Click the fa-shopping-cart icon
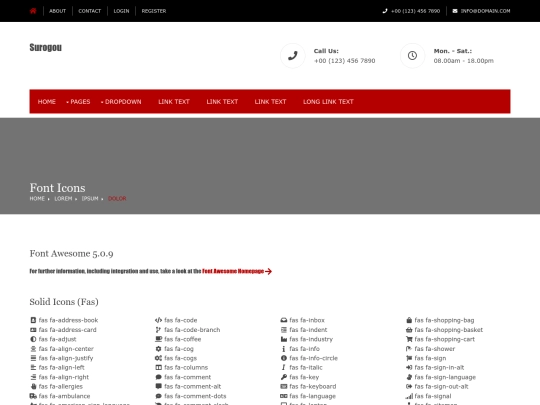540x405 pixels. click(x=409, y=339)
